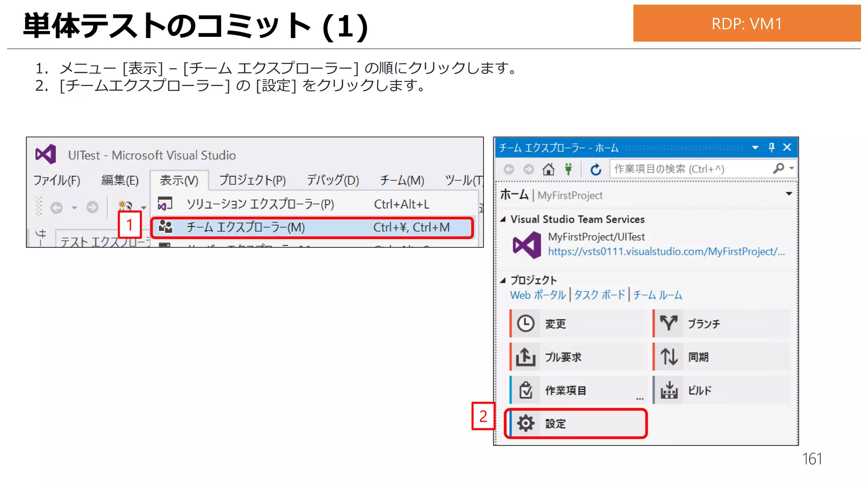The image size is (868, 488).
Task: Click Team Explorer back navigation button
Action: 509,169
